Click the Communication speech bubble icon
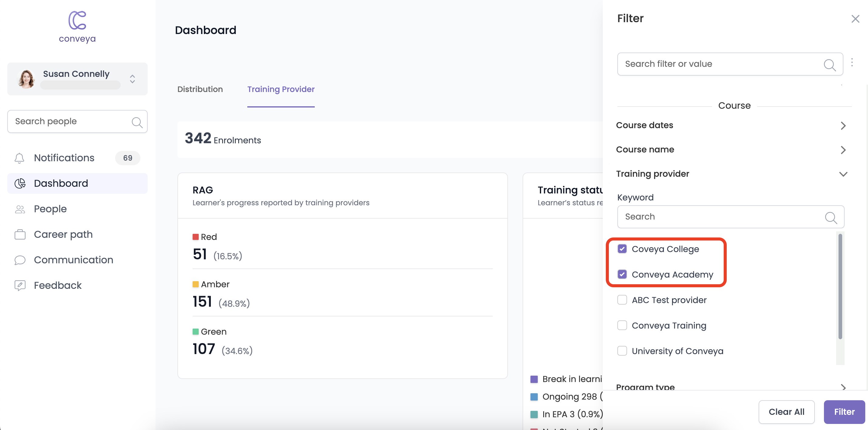Viewport: 868px width, 430px height. 20,260
